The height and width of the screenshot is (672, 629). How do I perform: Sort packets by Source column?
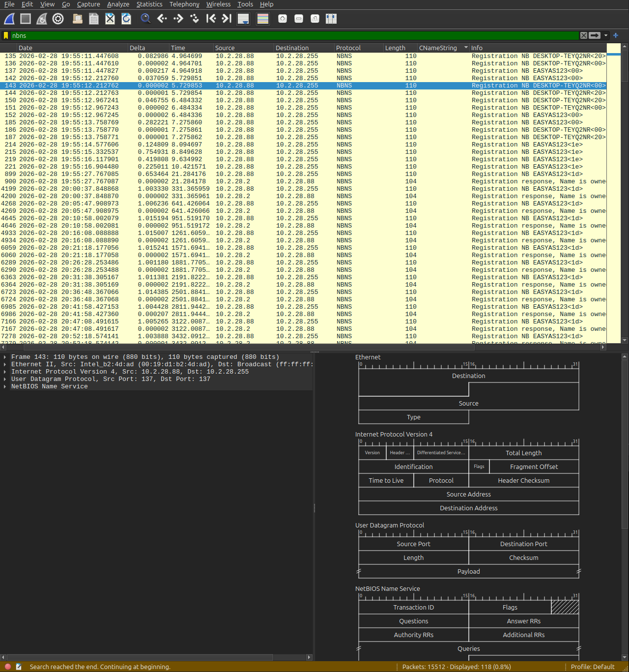pos(243,48)
